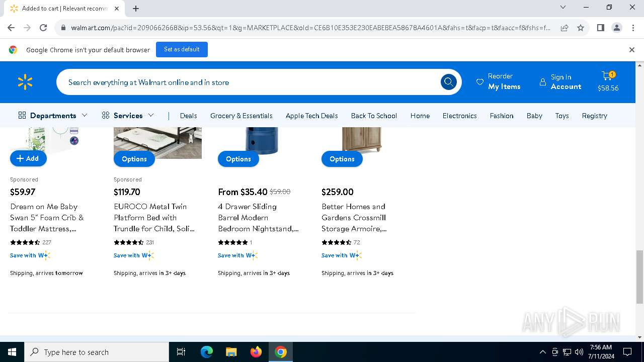This screenshot has width=644, height=362.
Task: Click Options for EUROCO Metal Twin bed
Action: point(134,159)
